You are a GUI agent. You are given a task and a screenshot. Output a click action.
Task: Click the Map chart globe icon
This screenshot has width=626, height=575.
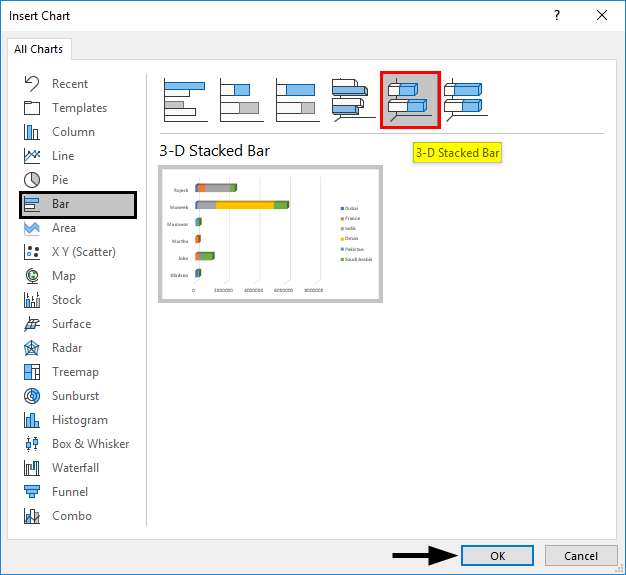(x=32, y=276)
